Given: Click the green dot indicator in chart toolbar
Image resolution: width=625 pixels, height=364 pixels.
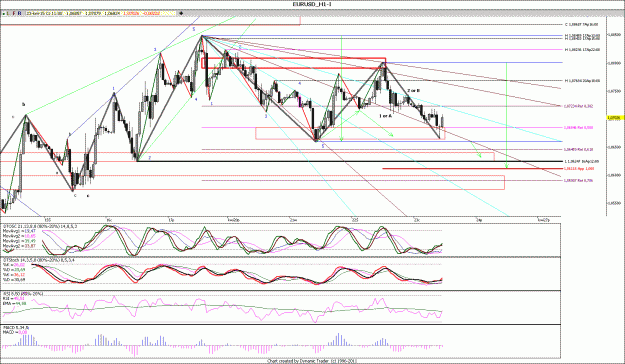Looking at the screenshot, I should 4,14.
